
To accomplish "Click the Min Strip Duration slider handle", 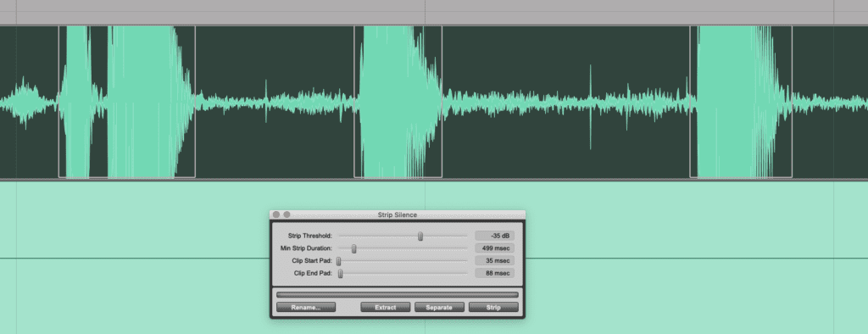I will (x=353, y=248).
